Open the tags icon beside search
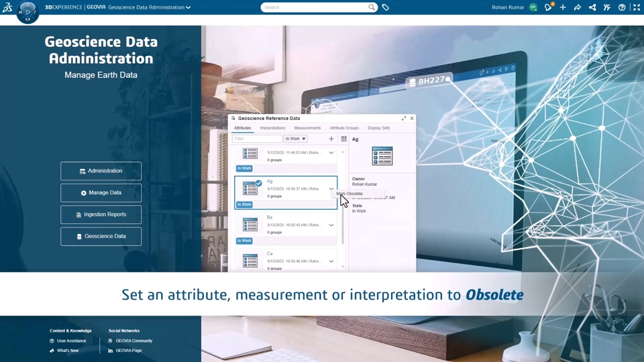 tap(385, 7)
